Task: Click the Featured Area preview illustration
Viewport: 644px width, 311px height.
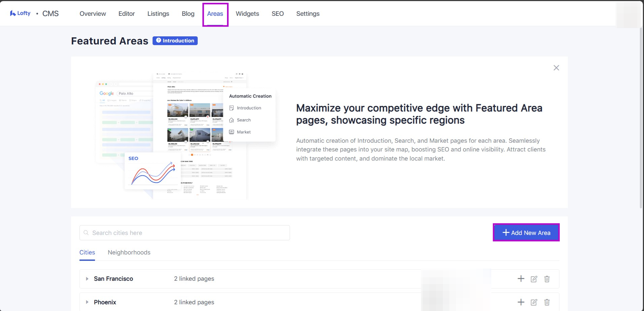Action: (x=185, y=135)
